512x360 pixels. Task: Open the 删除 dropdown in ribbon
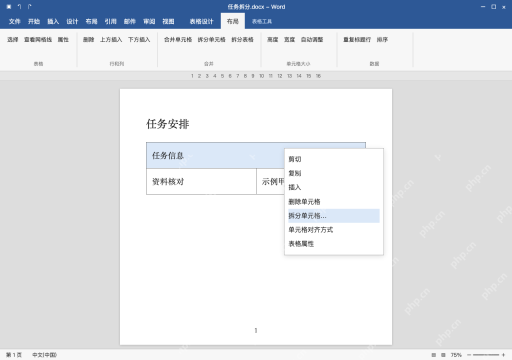88,40
